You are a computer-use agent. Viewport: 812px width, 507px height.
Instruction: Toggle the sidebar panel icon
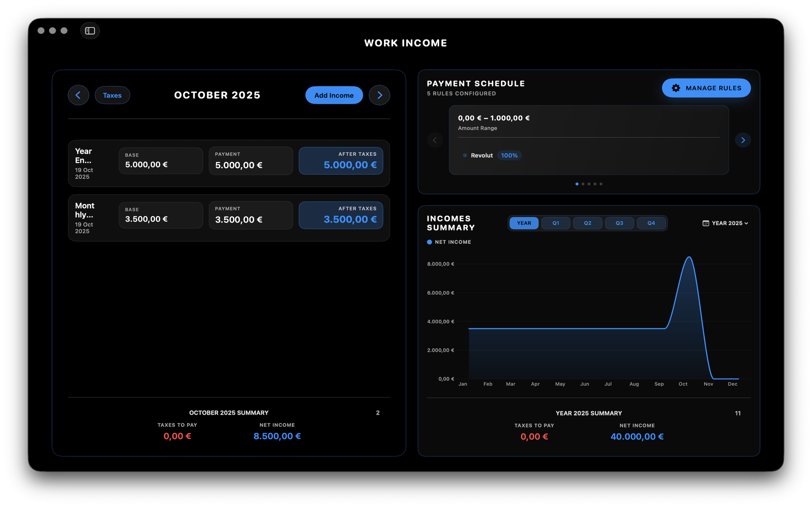coord(90,30)
